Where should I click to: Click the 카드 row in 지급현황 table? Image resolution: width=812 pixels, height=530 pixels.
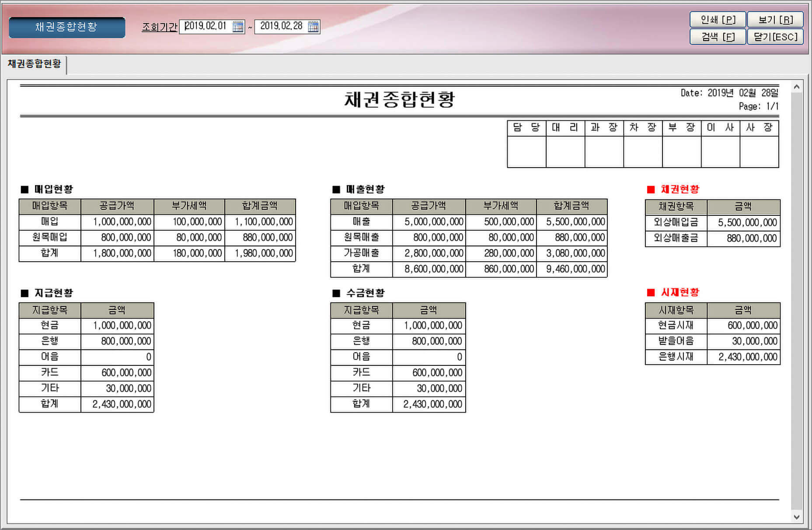(x=87, y=372)
